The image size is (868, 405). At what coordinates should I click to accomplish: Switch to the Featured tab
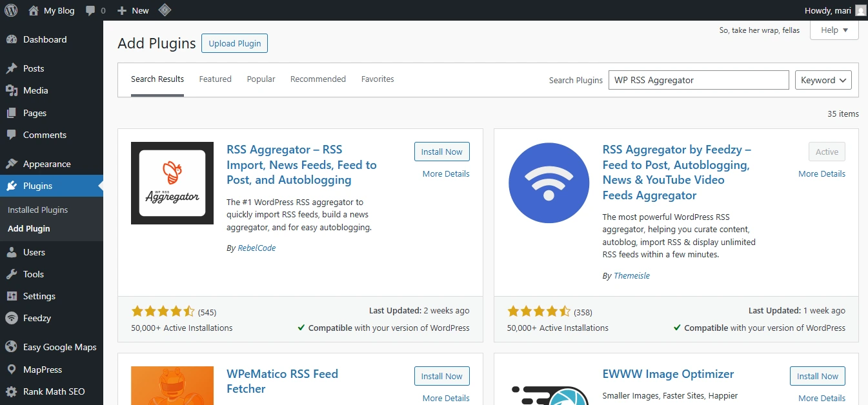pos(215,79)
